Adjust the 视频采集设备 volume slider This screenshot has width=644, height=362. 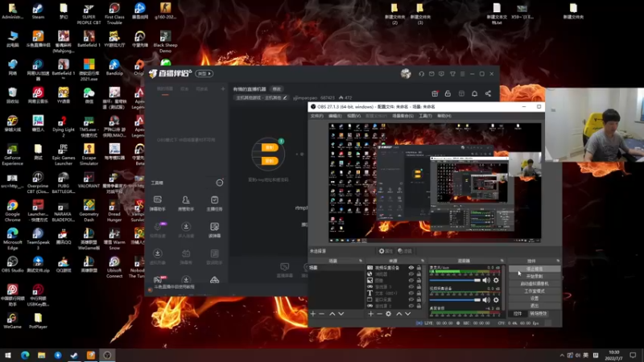pos(455,300)
